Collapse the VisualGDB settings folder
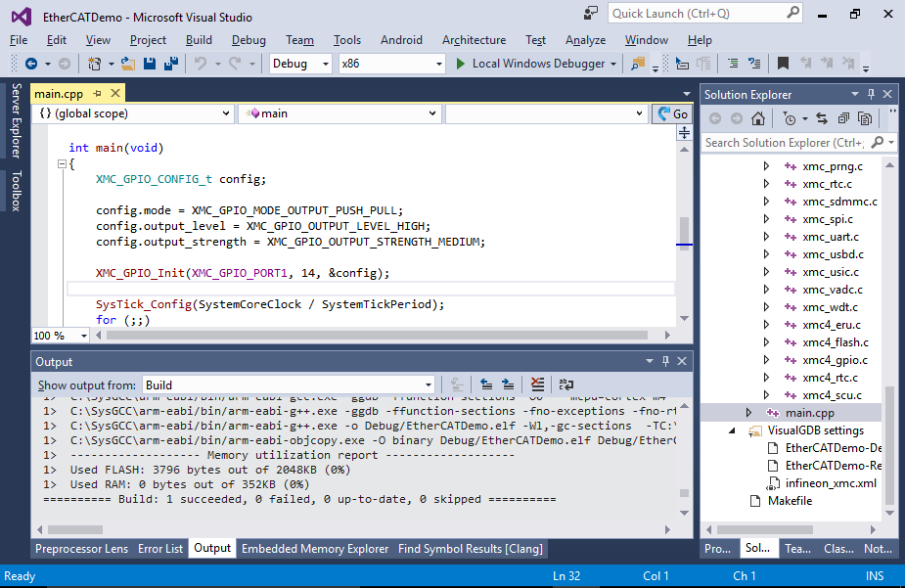This screenshot has height=588, width=905. 732,430
